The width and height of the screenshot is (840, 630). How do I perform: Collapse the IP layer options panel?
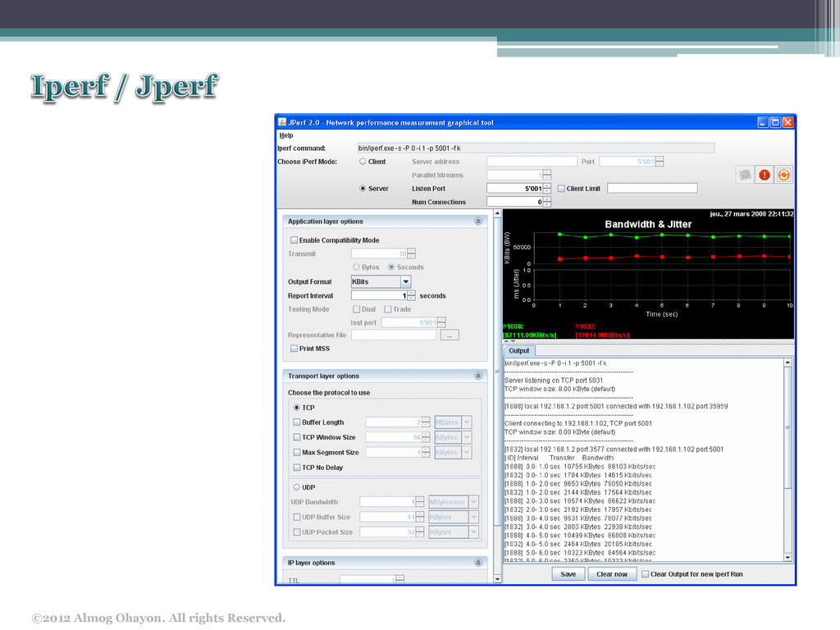tap(478, 563)
